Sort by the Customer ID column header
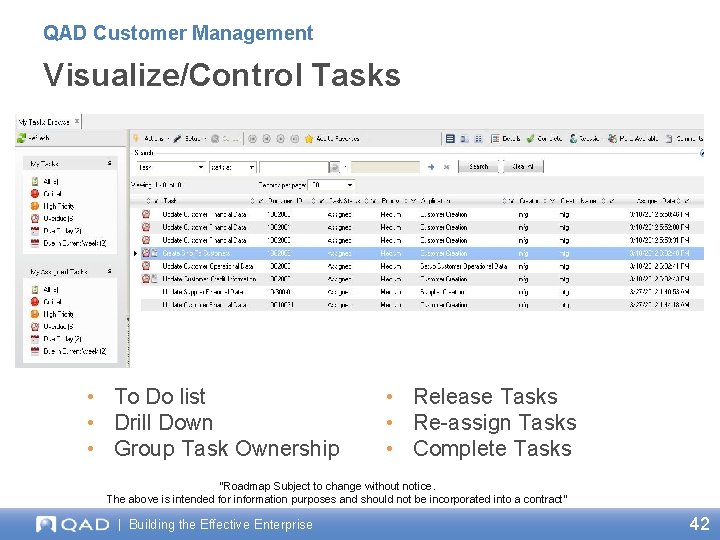This screenshot has width=720, height=540. tap(285, 201)
